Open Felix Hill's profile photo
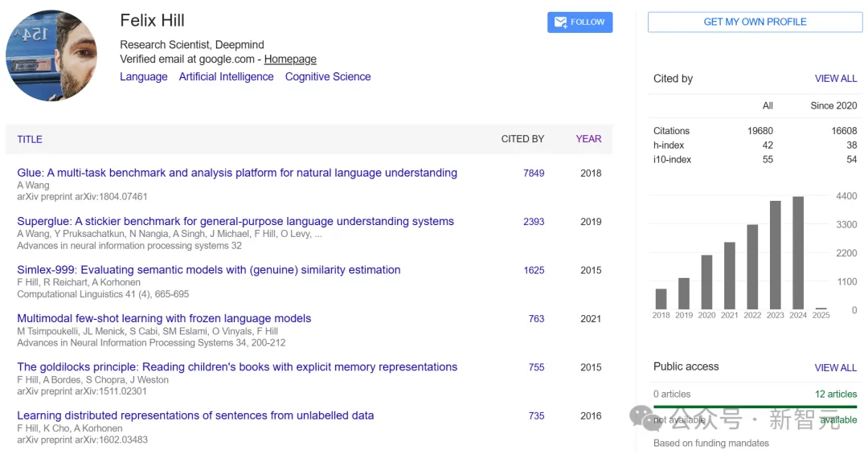The image size is (868, 454). click(51, 56)
